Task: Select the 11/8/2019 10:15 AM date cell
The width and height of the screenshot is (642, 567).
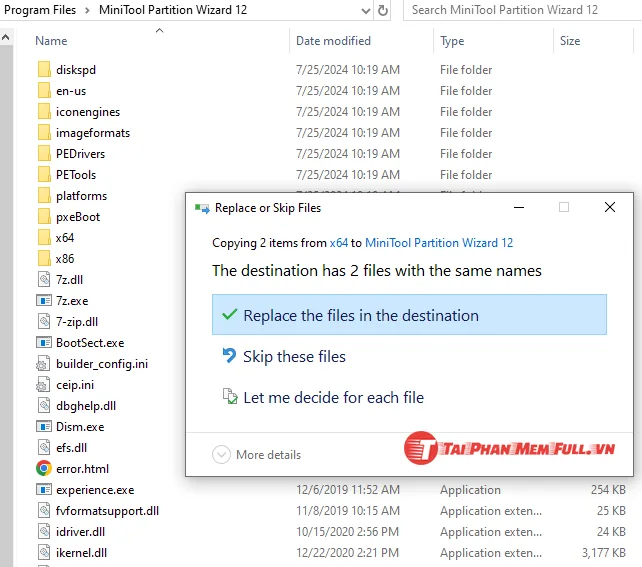Action: pyautogui.click(x=348, y=511)
